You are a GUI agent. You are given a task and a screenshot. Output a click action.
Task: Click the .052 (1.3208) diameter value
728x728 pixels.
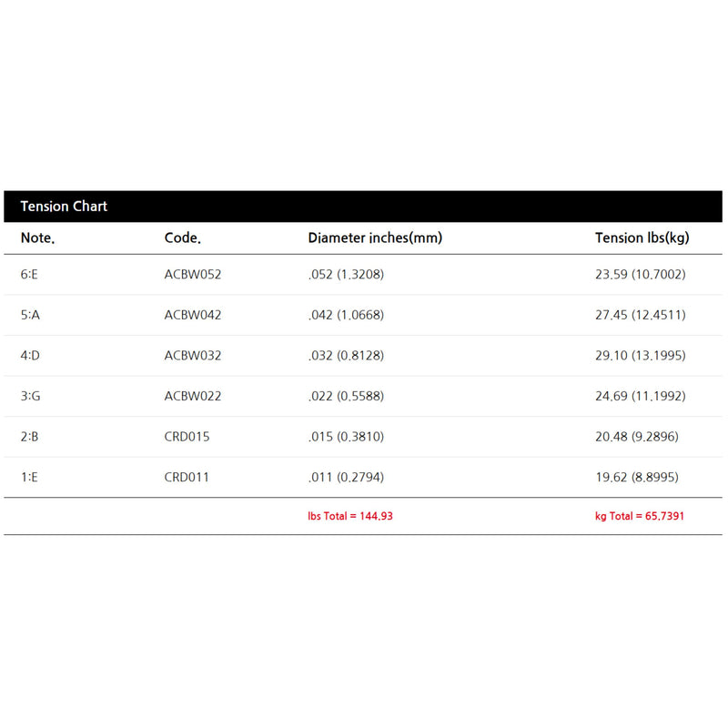click(x=346, y=274)
